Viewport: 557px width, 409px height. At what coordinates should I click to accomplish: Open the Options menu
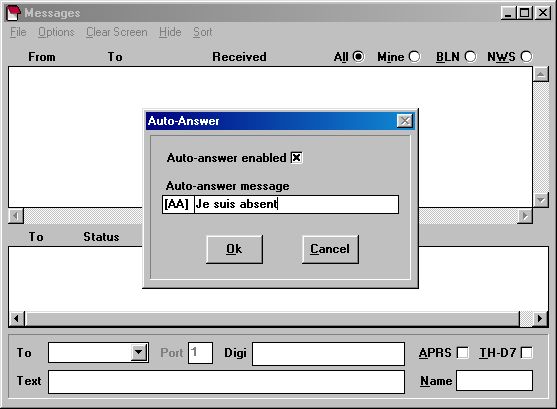click(56, 32)
